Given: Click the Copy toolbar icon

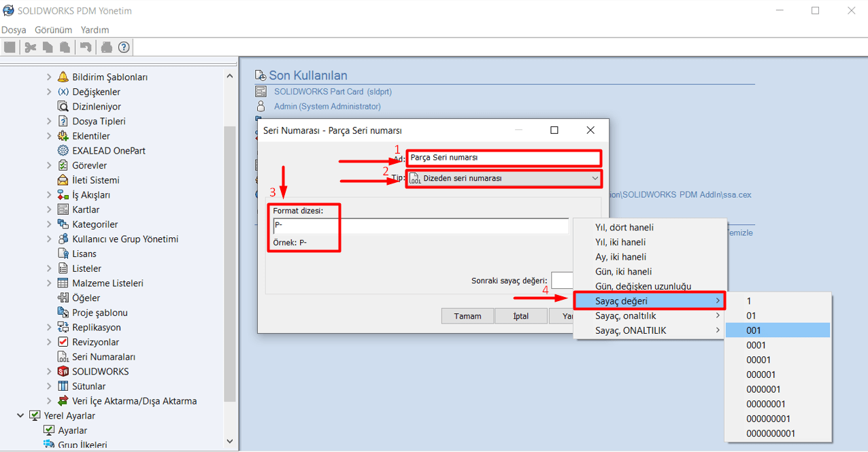Looking at the screenshot, I should click(47, 48).
